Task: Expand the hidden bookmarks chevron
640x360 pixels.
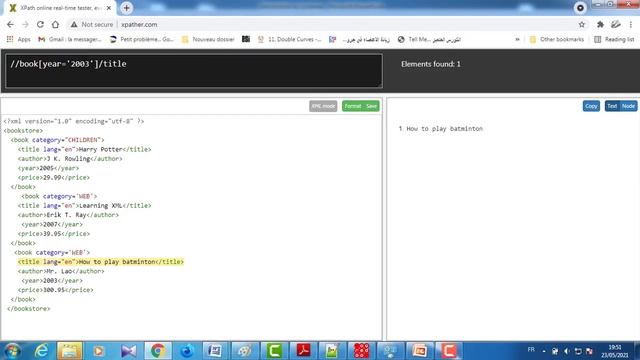Action: [517, 39]
